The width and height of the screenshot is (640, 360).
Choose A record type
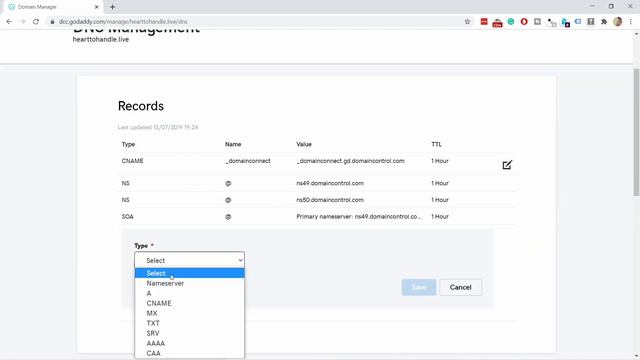pos(189,293)
